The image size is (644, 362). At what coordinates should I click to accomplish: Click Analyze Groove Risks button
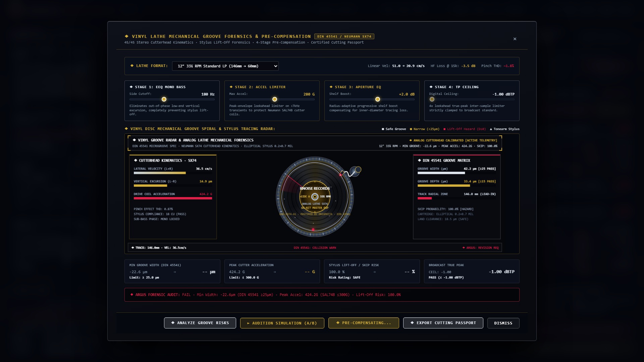pyautogui.click(x=200, y=323)
